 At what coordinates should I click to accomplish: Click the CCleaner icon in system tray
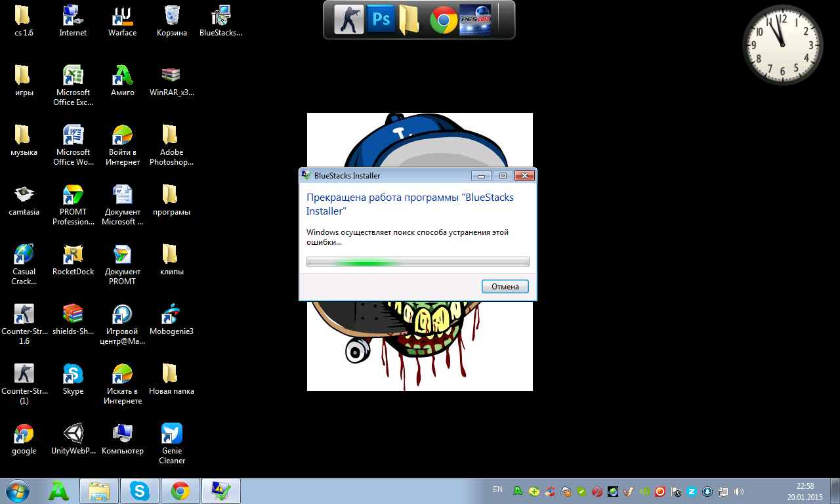click(549, 491)
